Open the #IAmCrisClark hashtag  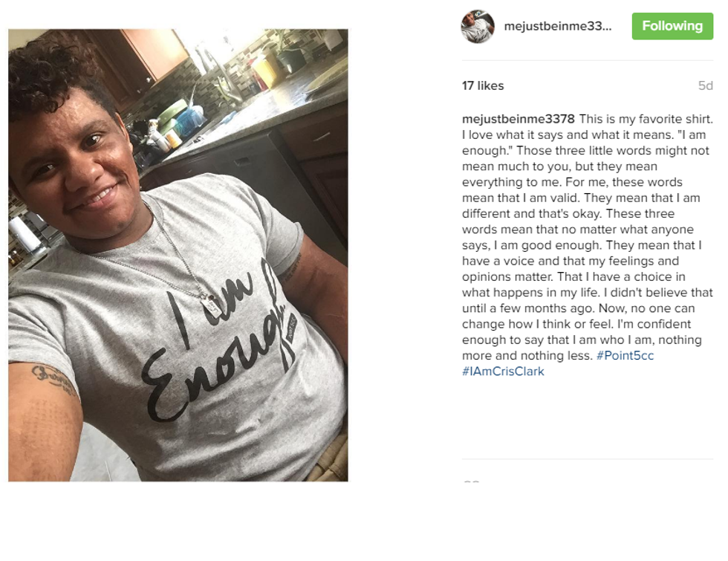[x=503, y=372]
